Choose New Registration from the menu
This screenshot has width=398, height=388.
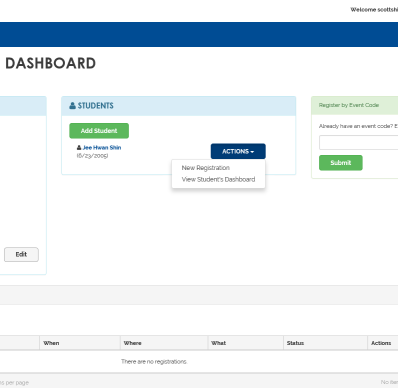tap(206, 168)
